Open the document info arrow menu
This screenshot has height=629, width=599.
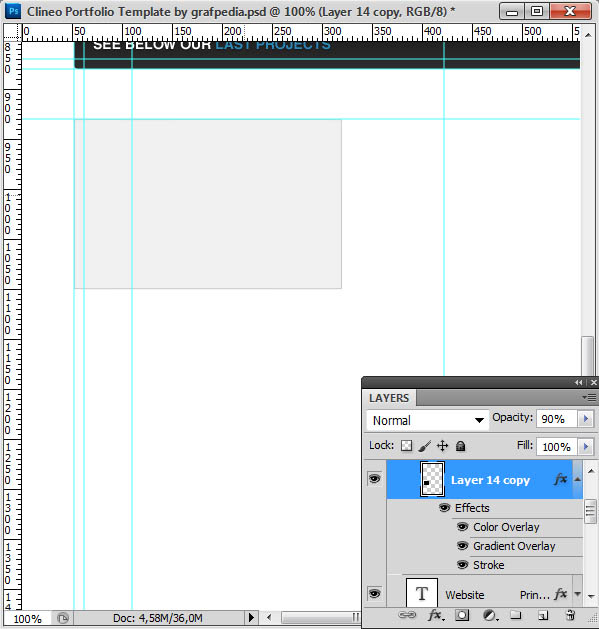(x=251, y=617)
